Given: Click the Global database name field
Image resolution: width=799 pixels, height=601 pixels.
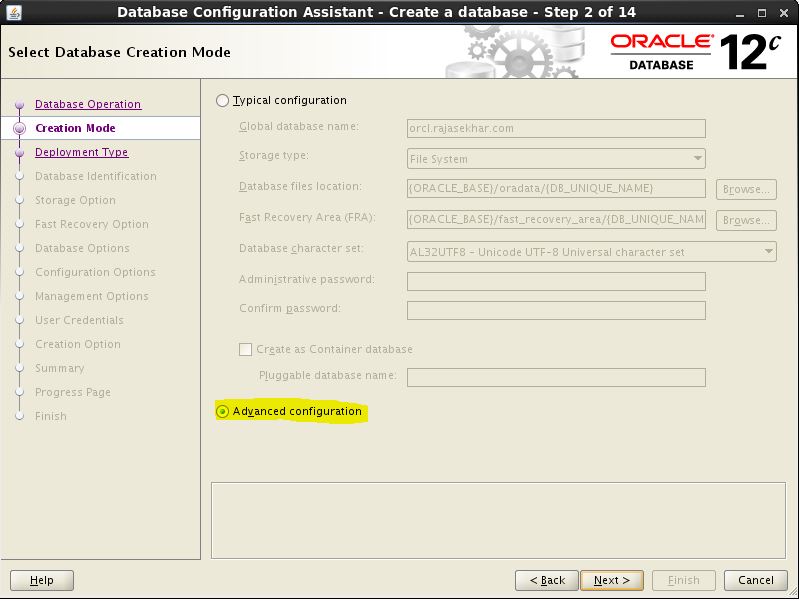Looking at the screenshot, I should pos(556,129).
